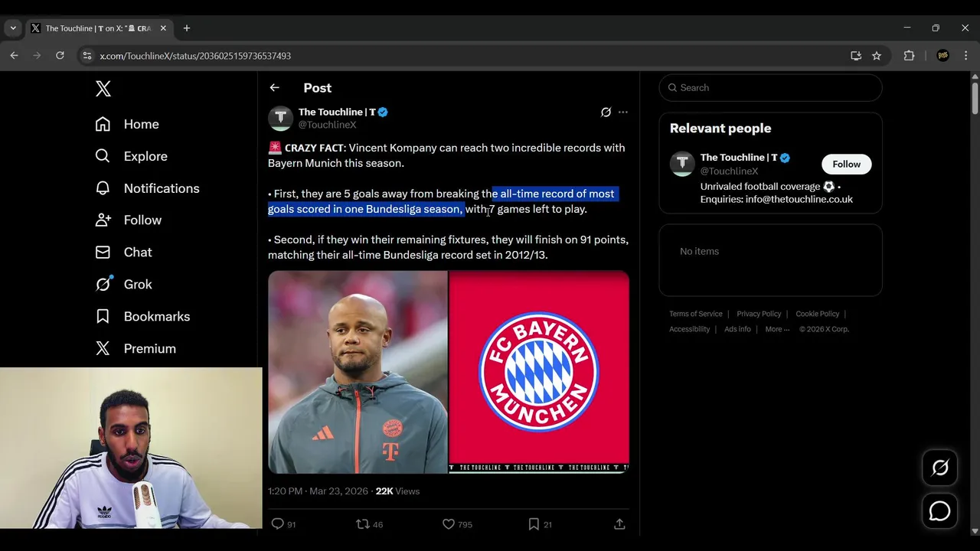Open a new browser tab
This screenshot has width=980, height=551.
[x=186, y=28]
